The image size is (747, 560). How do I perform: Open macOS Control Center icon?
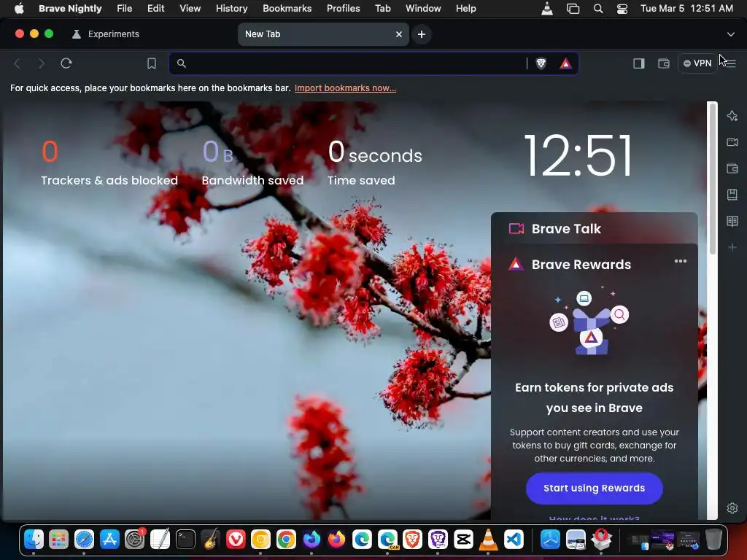(x=622, y=9)
